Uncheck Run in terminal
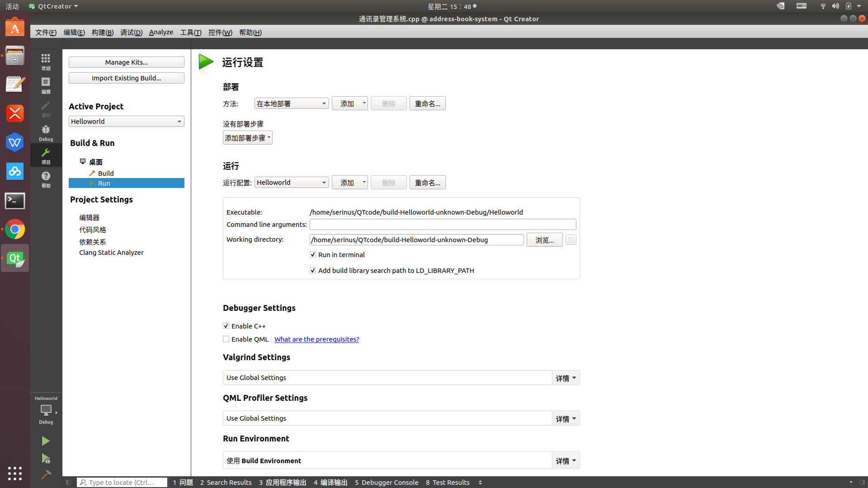The image size is (868, 488). 313,255
